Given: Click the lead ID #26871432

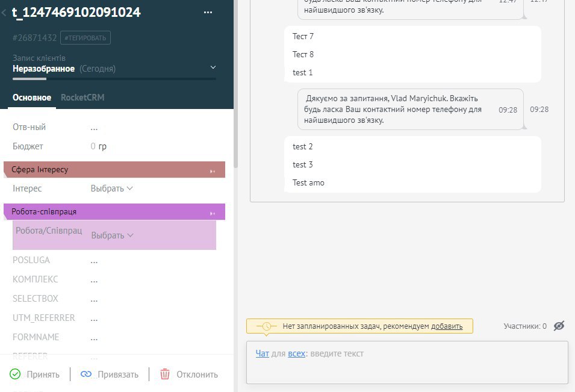Looking at the screenshot, I should (35, 38).
